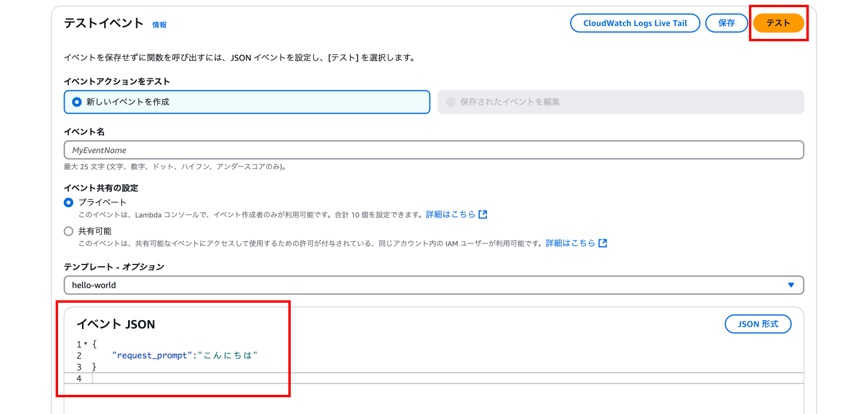Select 保存されたイベントを編集 radio option
868x414 pixels.
(x=621, y=102)
